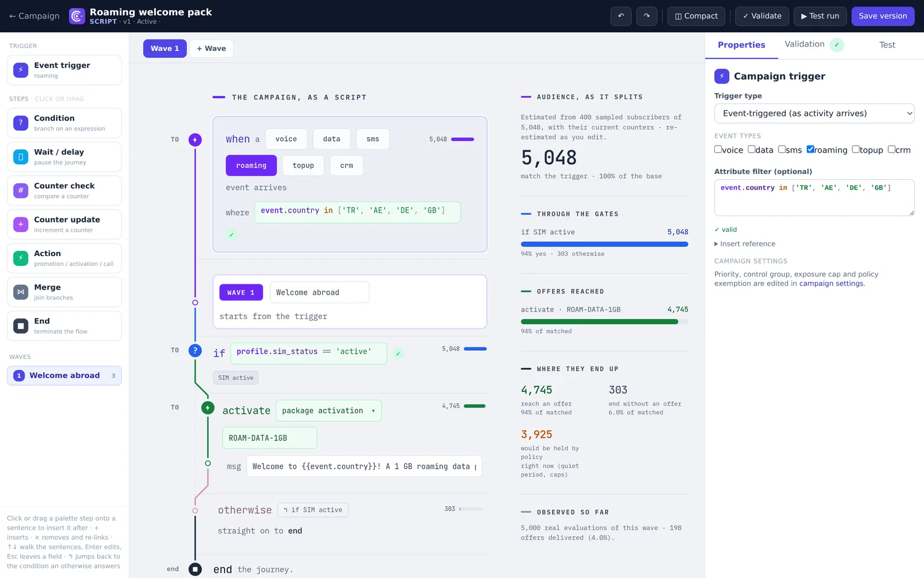Expand the Insert reference disclosure

tap(745, 244)
